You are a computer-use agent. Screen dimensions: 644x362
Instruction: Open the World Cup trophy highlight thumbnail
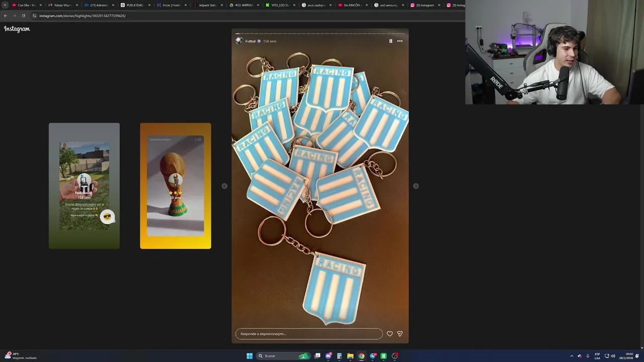(176, 186)
